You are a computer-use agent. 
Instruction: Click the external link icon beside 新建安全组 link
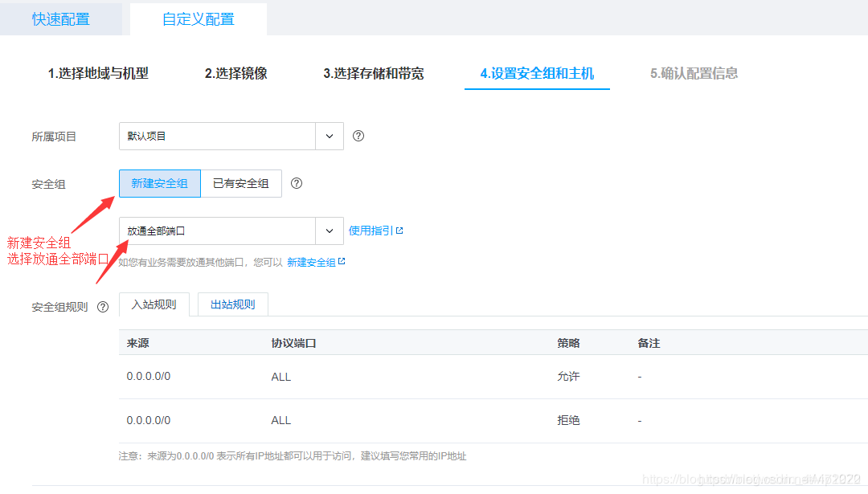343,260
